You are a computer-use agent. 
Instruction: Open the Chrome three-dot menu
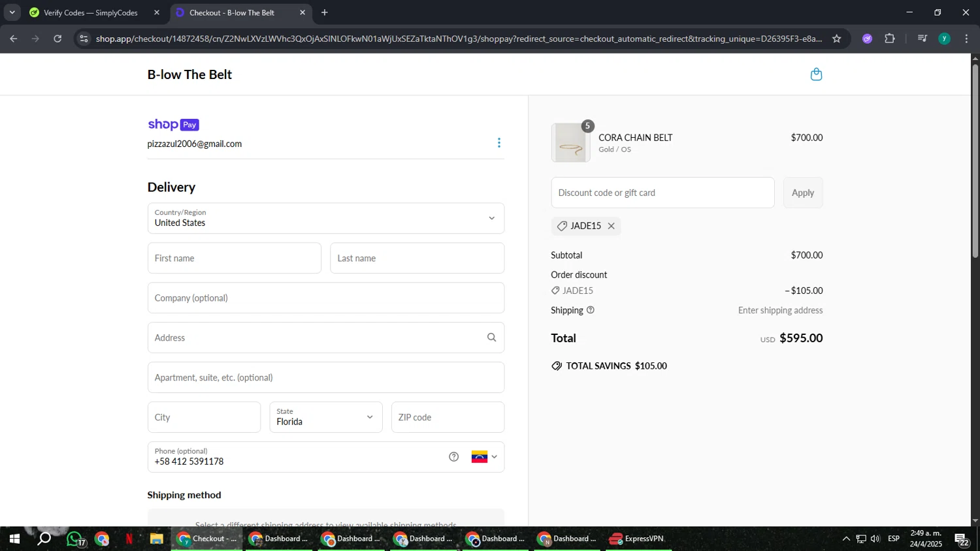(x=966, y=39)
